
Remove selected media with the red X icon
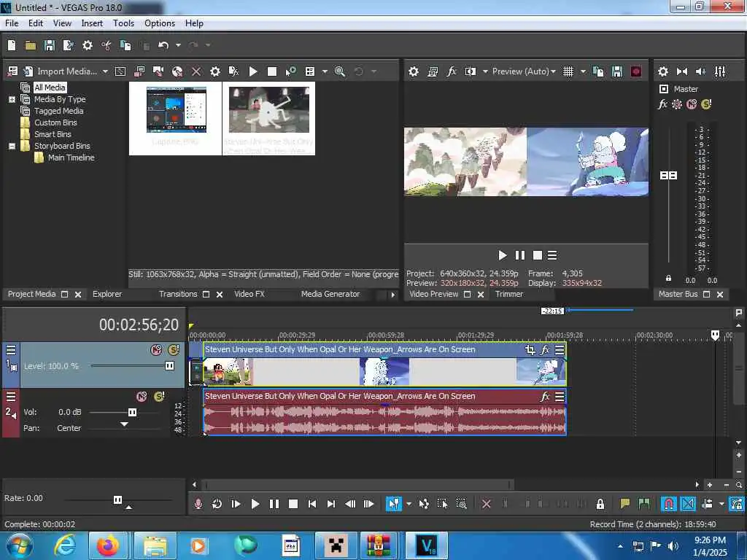coord(196,71)
